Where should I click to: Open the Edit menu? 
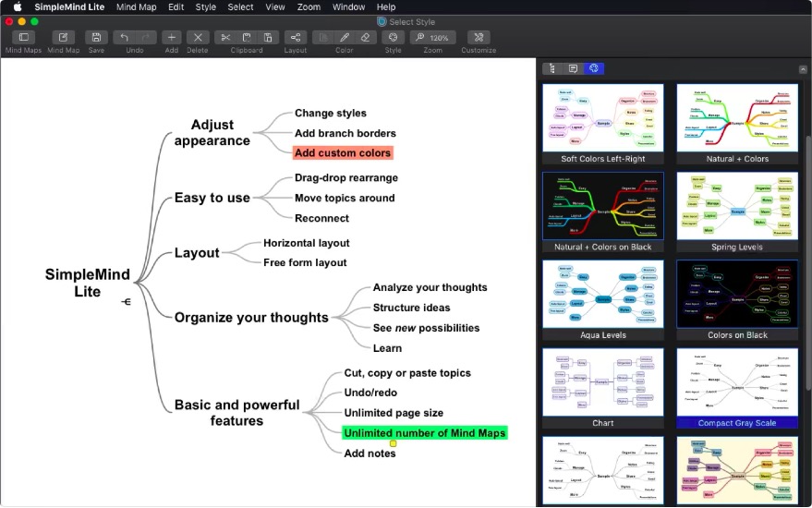pyautogui.click(x=176, y=6)
